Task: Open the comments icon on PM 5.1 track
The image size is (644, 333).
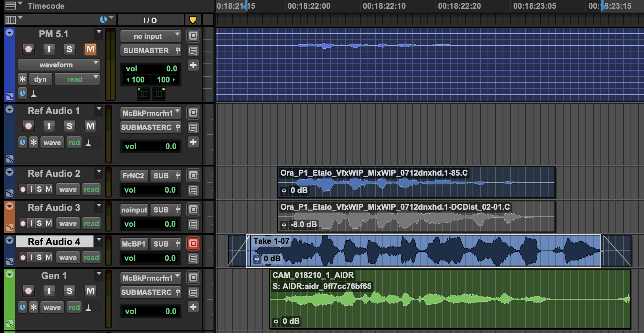Action: coord(193,50)
